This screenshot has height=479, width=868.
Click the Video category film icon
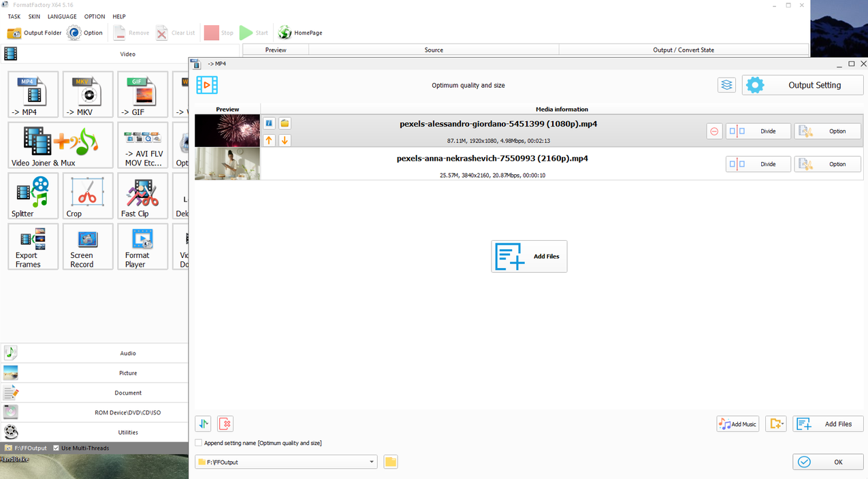(10, 53)
